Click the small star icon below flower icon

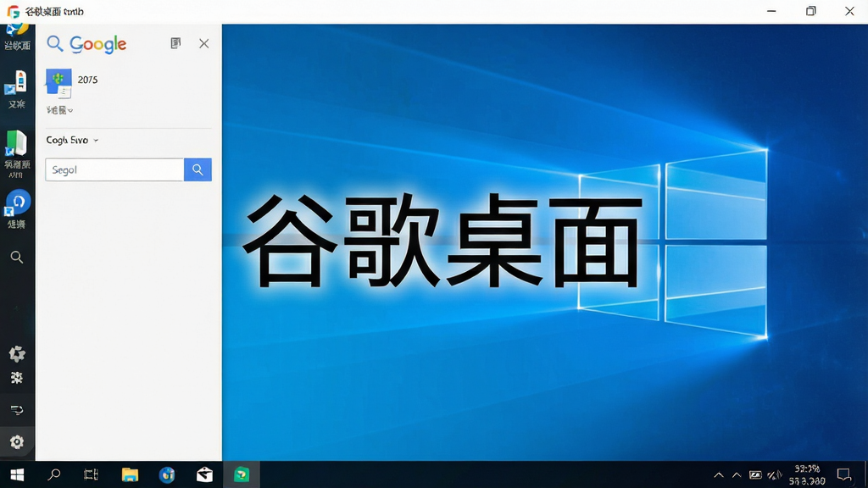point(17,378)
